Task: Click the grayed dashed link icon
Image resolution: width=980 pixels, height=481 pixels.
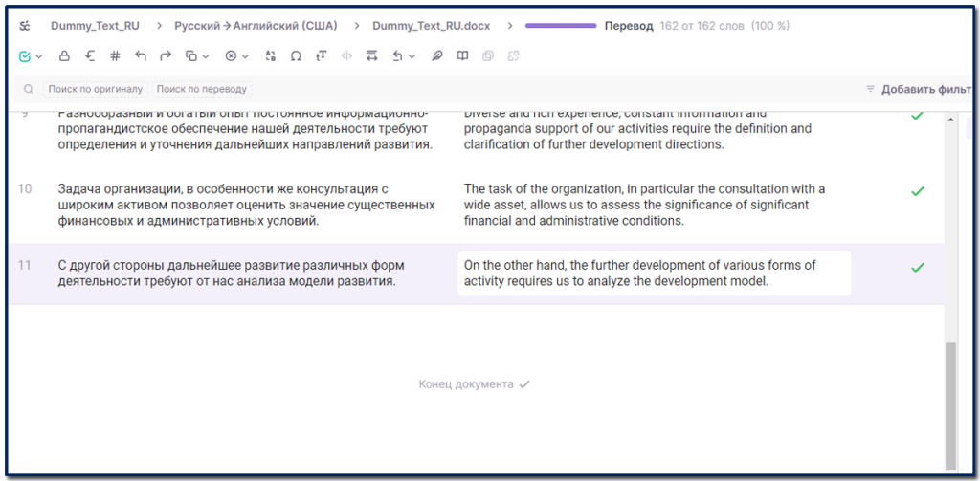Action: 513,56
